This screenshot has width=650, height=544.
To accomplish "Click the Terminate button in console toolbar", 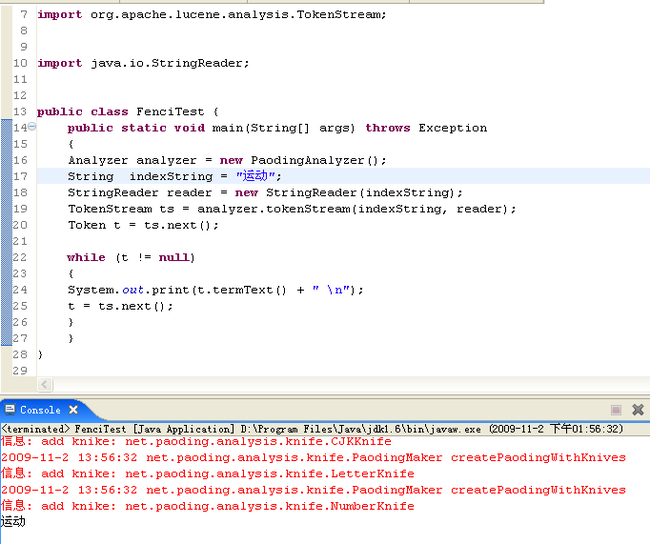I will pos(616,410).
